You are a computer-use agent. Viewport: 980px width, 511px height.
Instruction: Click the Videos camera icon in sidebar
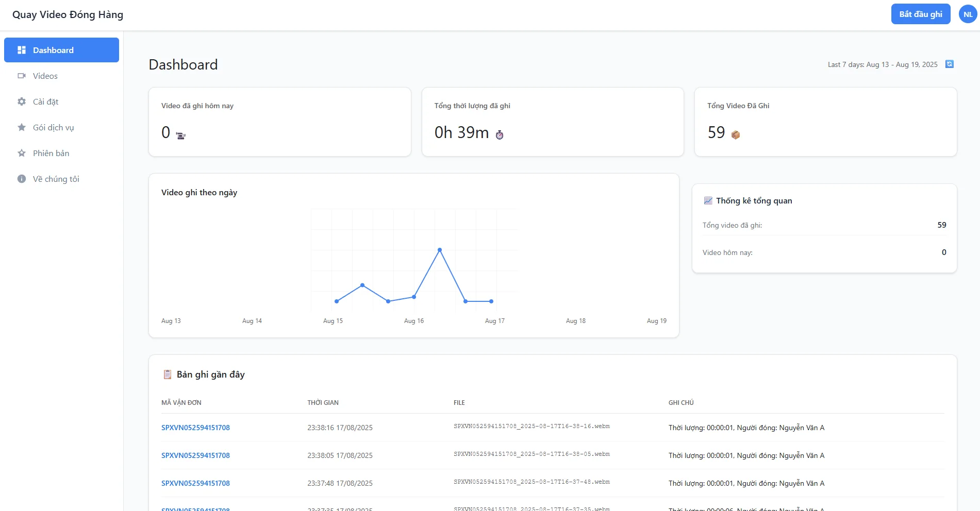[x=22, y=76]
